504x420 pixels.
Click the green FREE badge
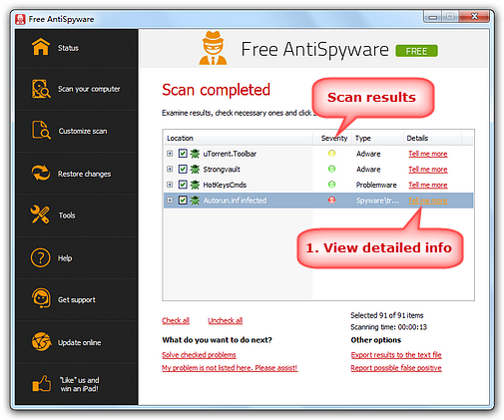click(416, 51)
